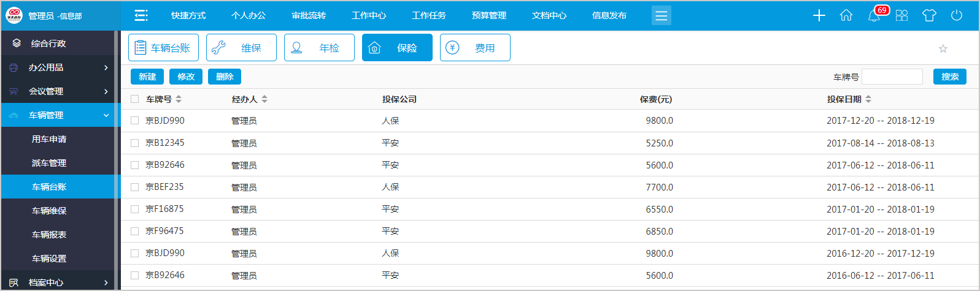
Task: Go to home via house icon
Action: pyautogui.click(x=846, y=16)
